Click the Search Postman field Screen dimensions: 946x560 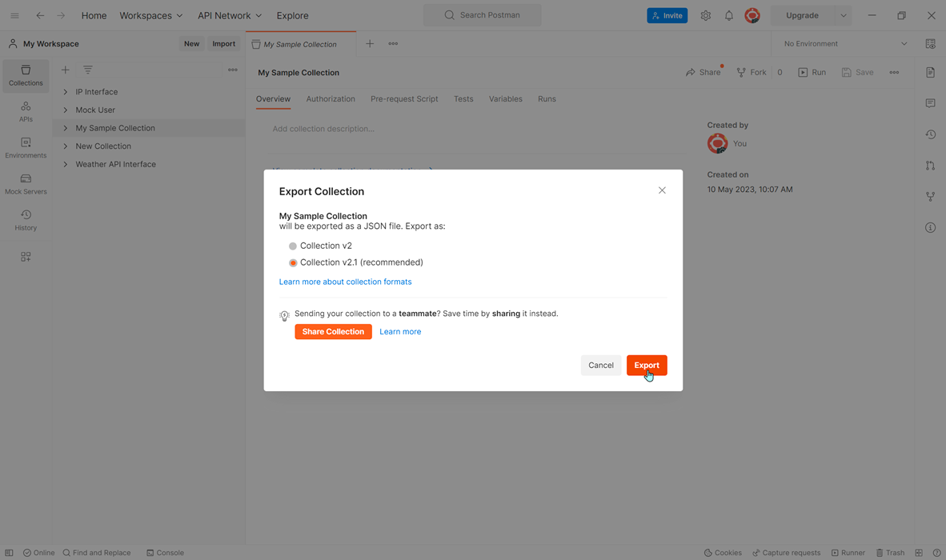click(x=483, y=15)
